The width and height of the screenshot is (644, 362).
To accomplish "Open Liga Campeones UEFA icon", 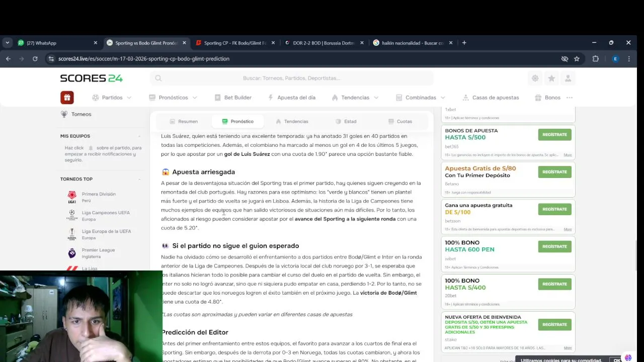I will pos(72,216).
